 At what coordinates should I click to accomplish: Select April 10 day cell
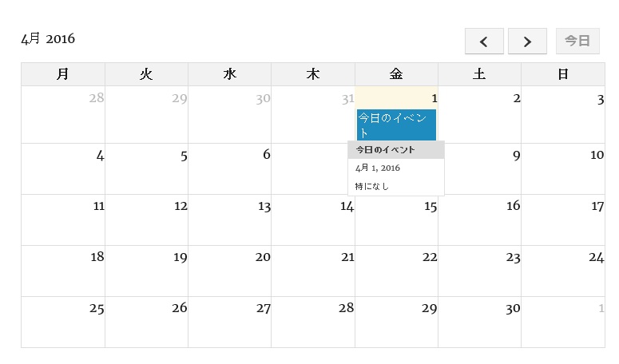tap(563, 169)
